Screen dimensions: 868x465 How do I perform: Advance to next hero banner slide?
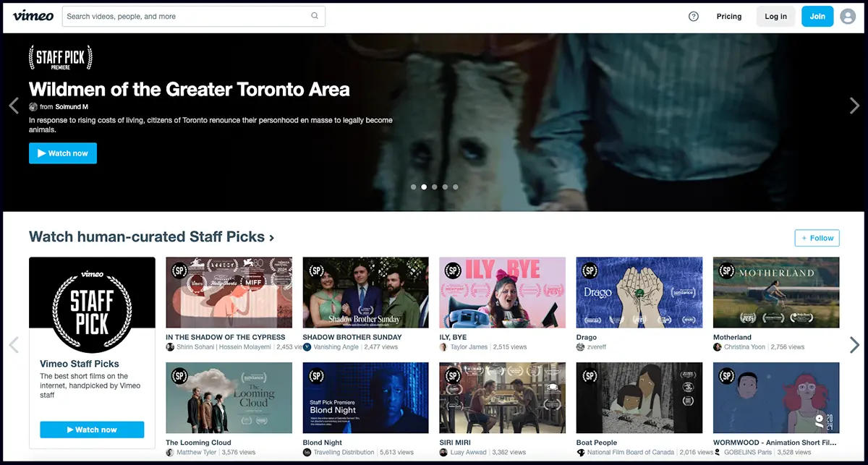tap(854, 106)
